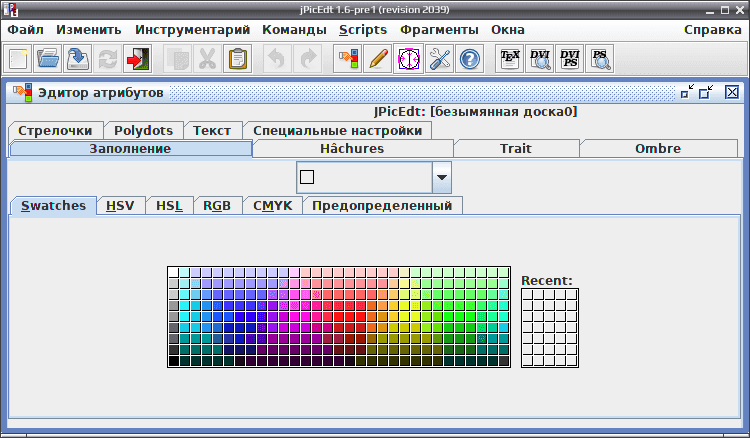The image size is (750, 438).
Task: Preview PostScript with PS magnifier icon
Action: pyautogui.click(x=600, y=59)
